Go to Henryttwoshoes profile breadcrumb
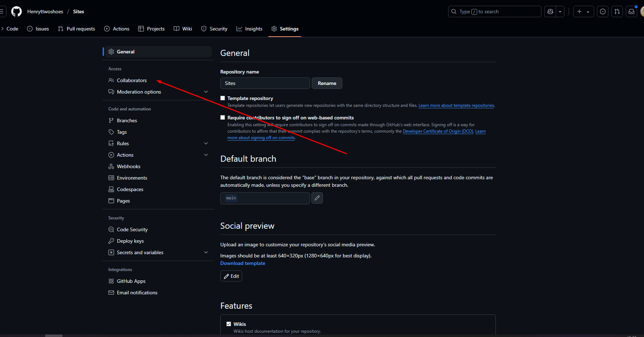Viewport: 644px width, 337px height. [45, 11]
